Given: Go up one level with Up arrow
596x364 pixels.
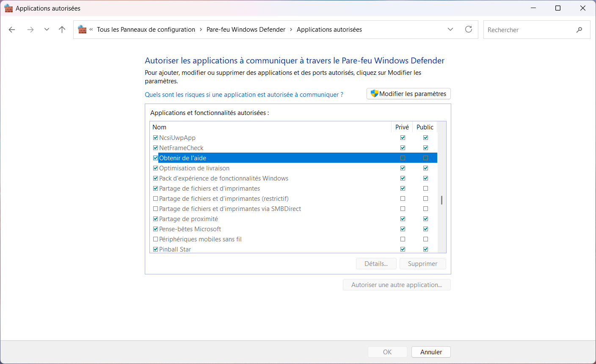Looking at the screenshot, I should point(62,30).
